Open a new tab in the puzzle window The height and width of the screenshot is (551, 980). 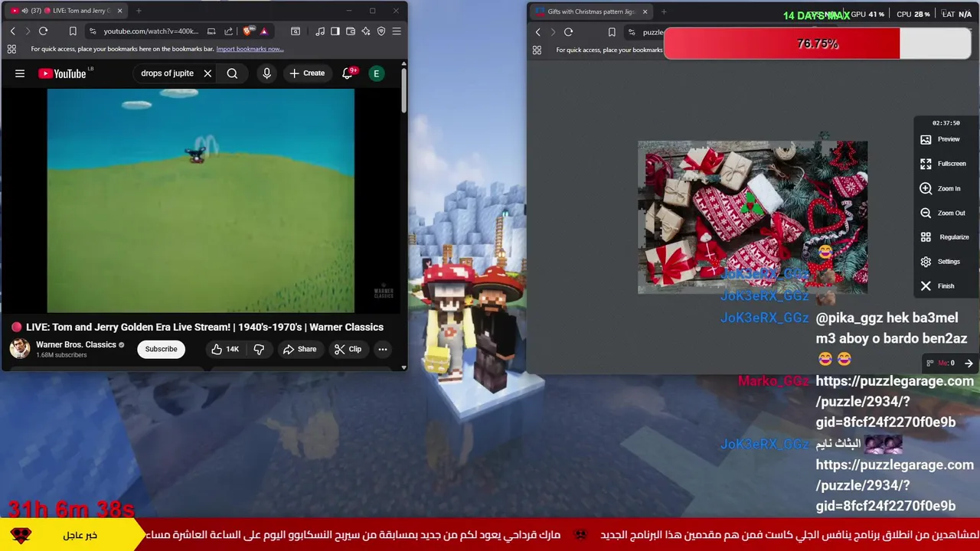click(x=663, y=11)
